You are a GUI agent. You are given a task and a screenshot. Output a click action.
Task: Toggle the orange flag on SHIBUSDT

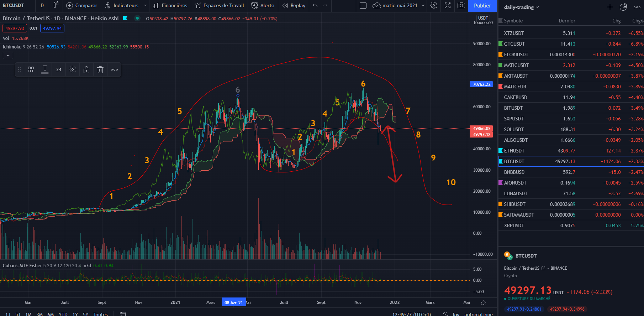[x=501, y=204]
